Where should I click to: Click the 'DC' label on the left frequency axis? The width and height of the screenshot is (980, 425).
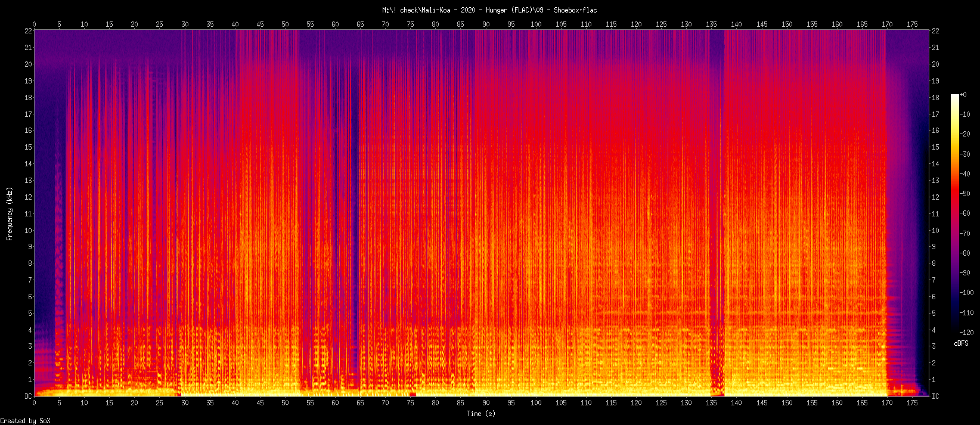[x=28, y=396]
